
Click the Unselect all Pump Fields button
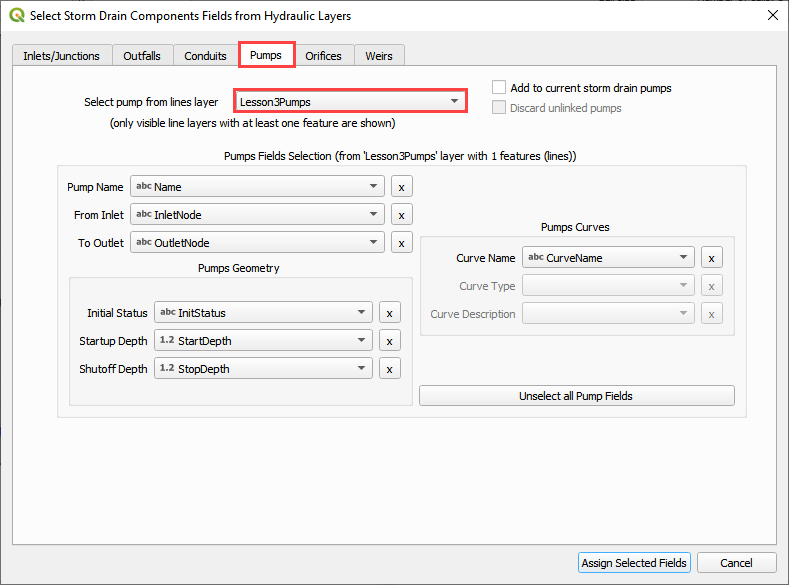pos(576,396)
